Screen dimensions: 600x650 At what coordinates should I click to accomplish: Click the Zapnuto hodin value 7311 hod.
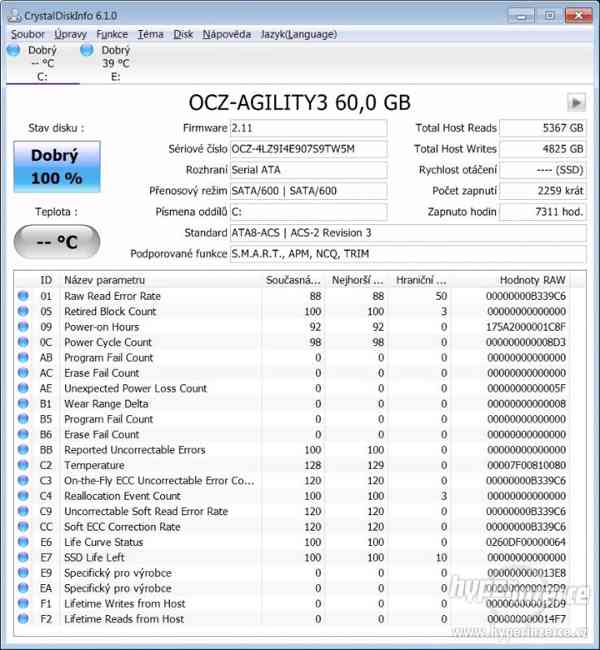coord(543,212)
